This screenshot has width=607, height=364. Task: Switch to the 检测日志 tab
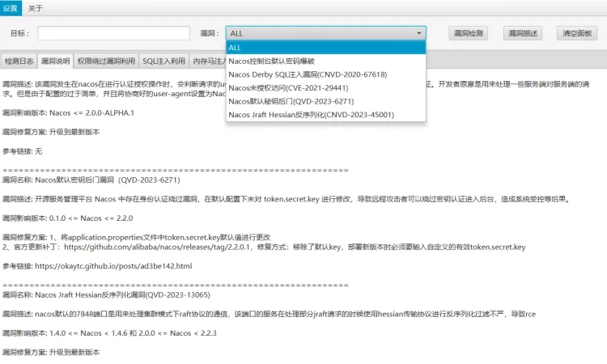(x=19, y=61)
